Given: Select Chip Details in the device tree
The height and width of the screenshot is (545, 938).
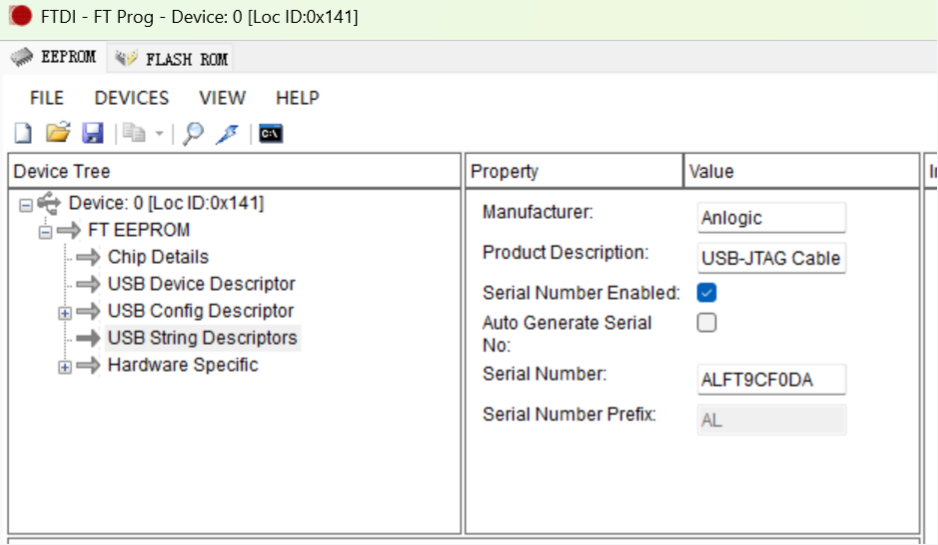Looking at the screenshot, I should coord(158,257).
